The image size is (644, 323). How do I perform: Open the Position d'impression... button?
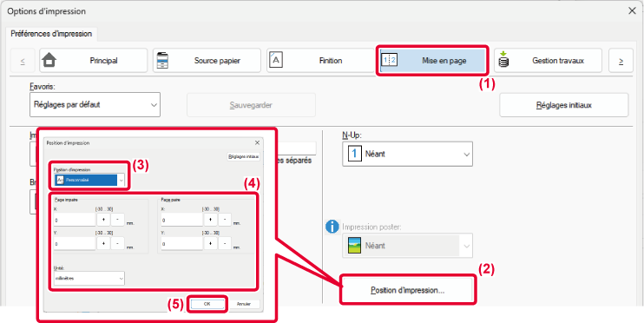(x=407, y=290)
